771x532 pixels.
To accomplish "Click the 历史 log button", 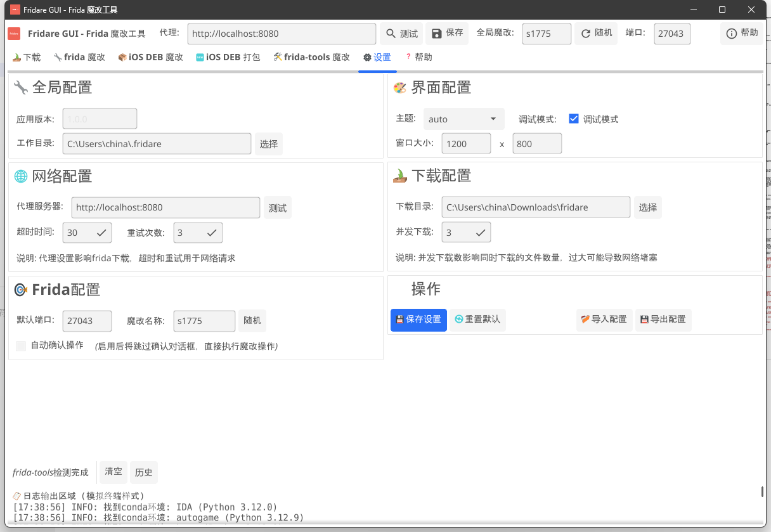I will 144,472.
